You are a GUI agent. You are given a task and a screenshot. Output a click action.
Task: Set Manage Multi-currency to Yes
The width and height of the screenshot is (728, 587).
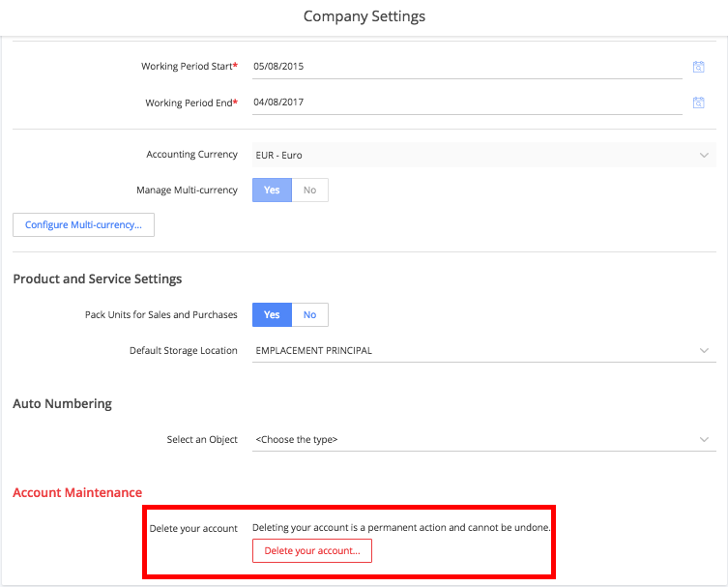coord(272,190)
